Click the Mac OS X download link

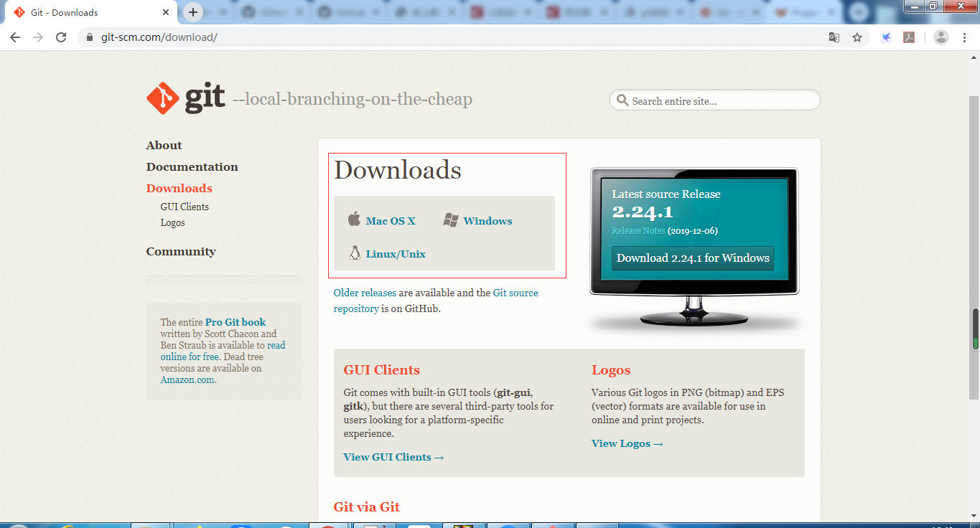[391, 221]
